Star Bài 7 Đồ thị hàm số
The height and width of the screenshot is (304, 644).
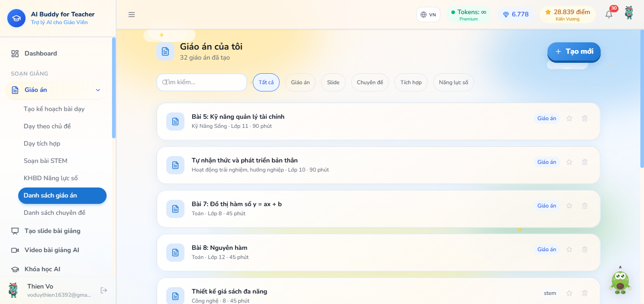pyautogui.click(x=569, y=206)
